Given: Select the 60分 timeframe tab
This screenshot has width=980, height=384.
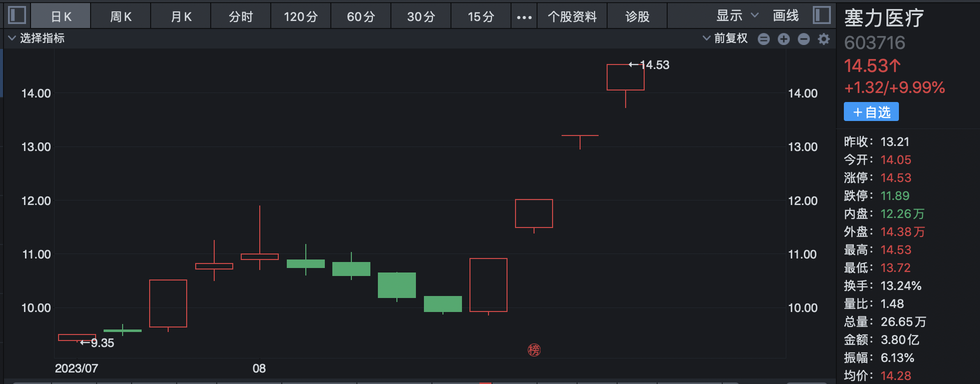Looking at the screenshot, I should [x=361, y=17].
